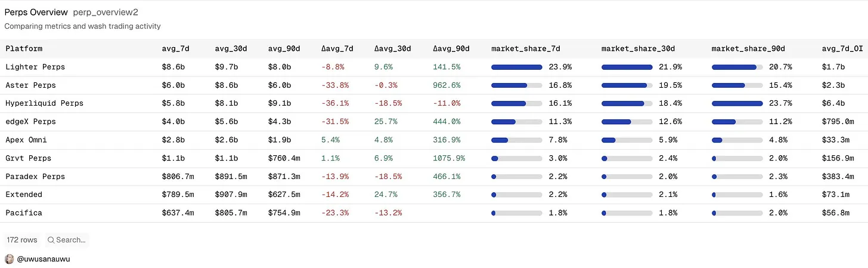Click the @uwusanauwu avatar image

(x=9, y=259)
